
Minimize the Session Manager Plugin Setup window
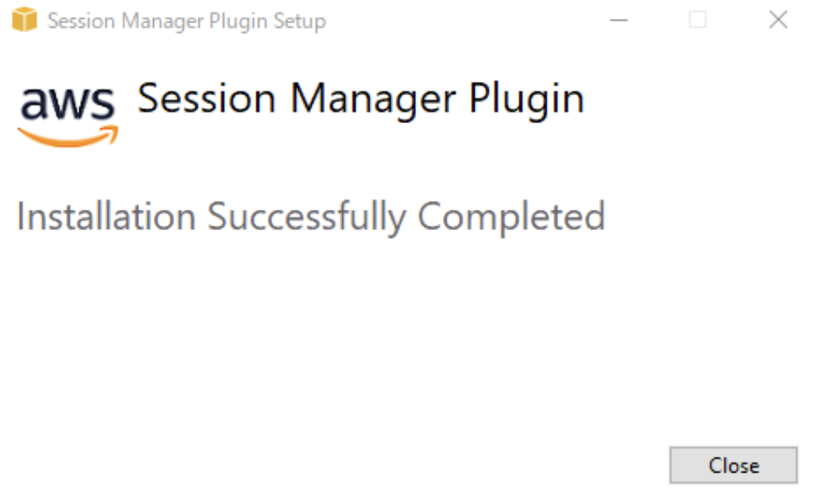619,20
